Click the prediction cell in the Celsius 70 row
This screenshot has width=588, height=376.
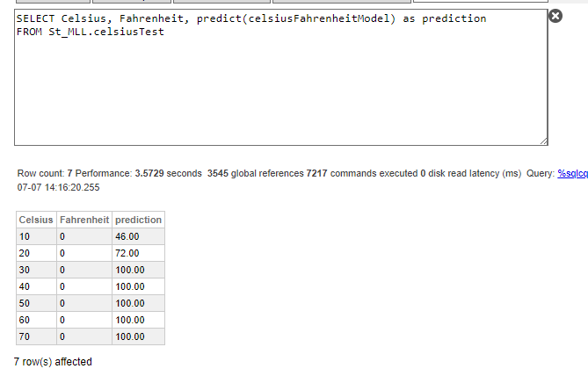pos(138,336)
